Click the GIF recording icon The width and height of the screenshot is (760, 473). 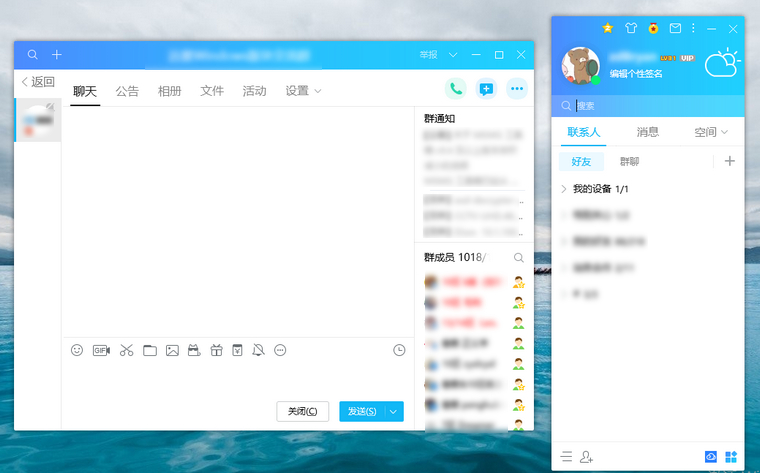pos(101,350)
